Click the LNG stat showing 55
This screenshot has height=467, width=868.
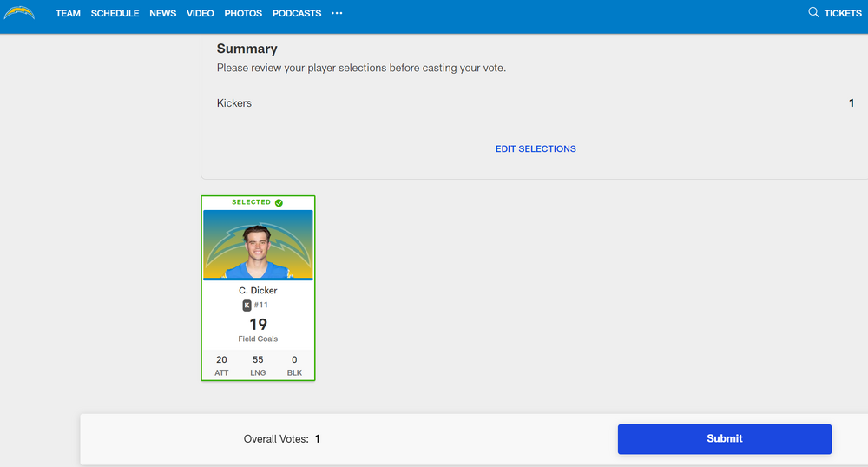[x=258, y=365]
